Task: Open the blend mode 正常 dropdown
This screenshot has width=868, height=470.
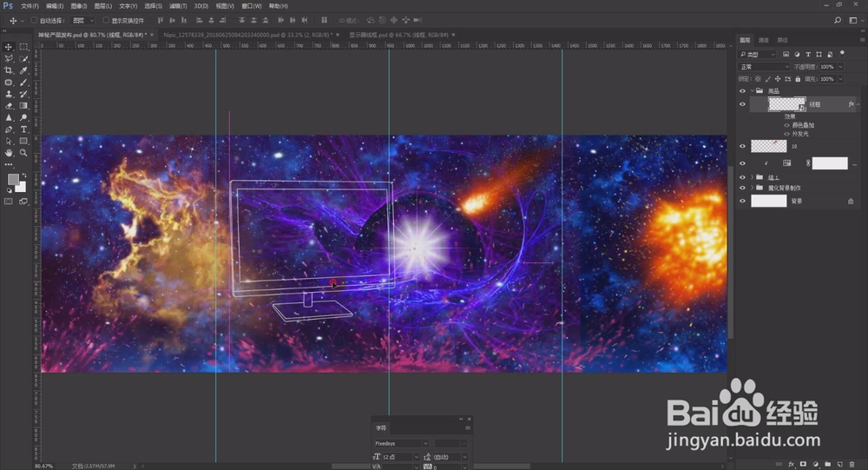Action: [765, 67]
